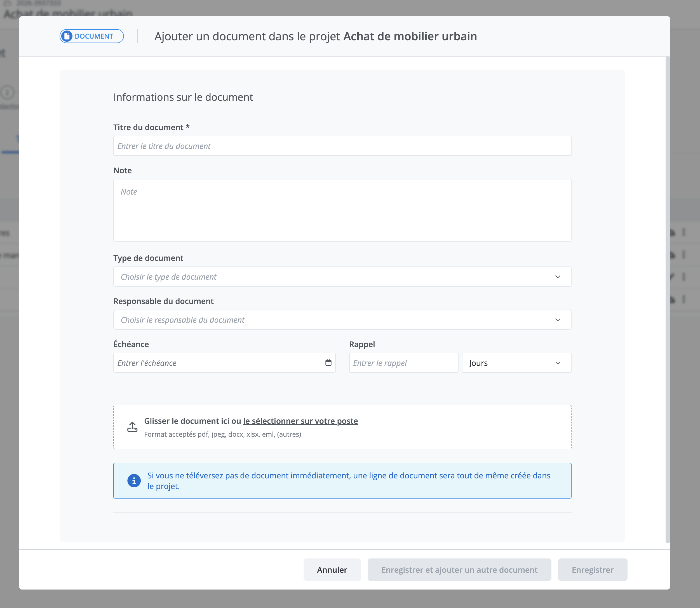Open the calendar picker in Échéance field
Image resolution: width=700 pixels, height=608 pixels.
pos(328,363)
